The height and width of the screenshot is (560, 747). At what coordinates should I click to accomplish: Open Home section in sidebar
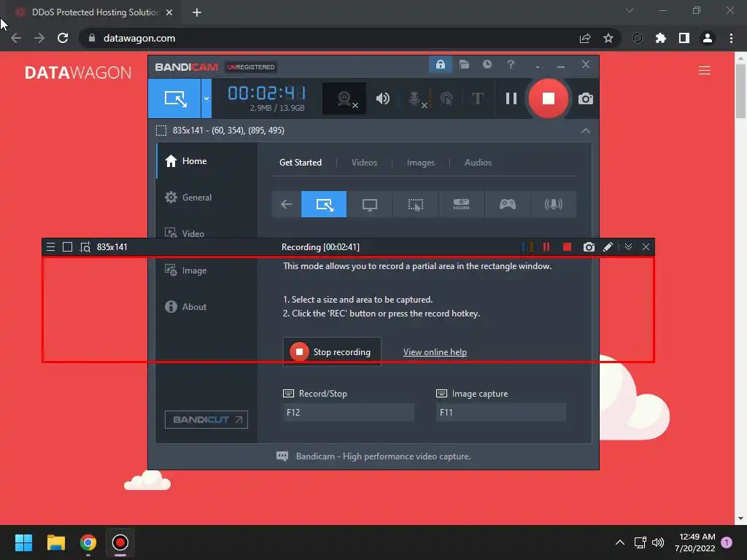206,161
